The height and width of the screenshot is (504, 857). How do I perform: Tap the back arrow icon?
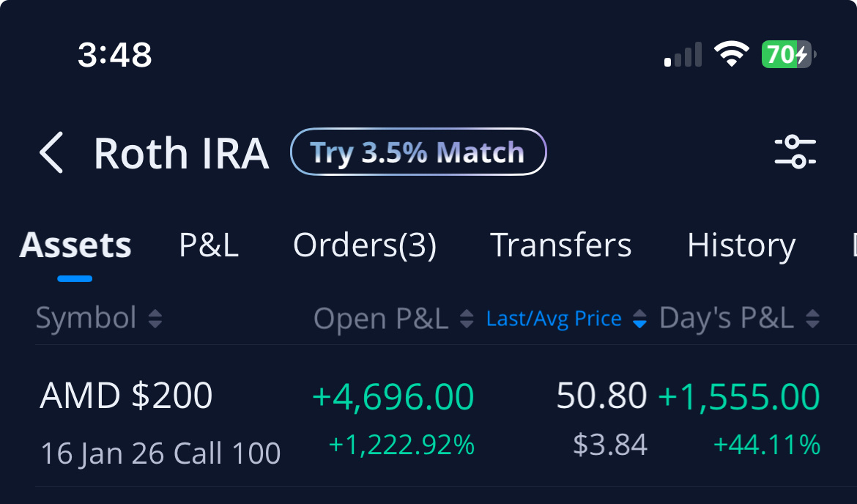(x=51, y=152)
